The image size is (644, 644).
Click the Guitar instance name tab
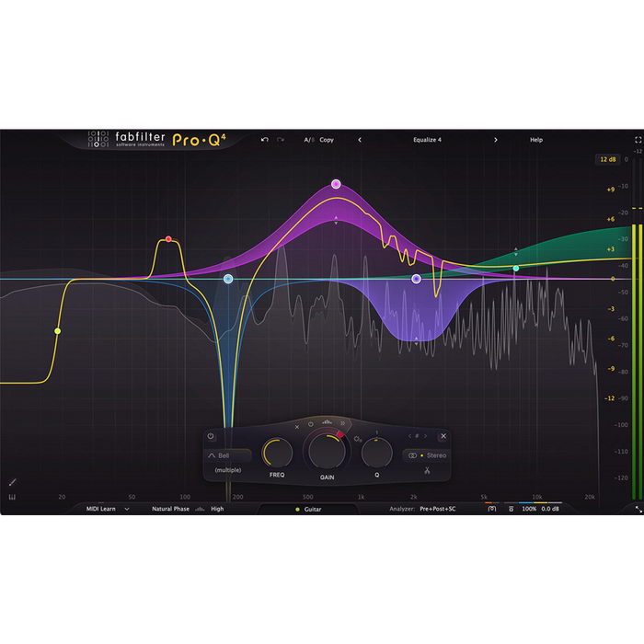click(308, 510)
